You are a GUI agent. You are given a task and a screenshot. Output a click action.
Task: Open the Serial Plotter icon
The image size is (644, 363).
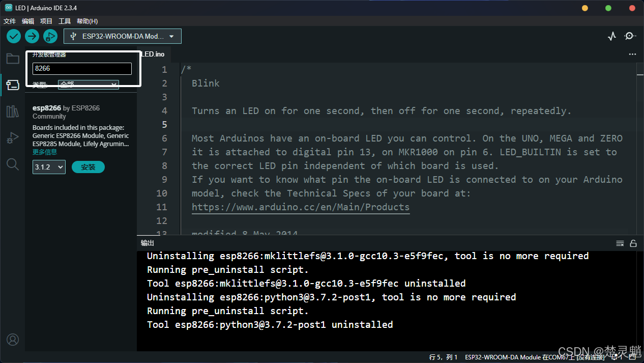612,36
